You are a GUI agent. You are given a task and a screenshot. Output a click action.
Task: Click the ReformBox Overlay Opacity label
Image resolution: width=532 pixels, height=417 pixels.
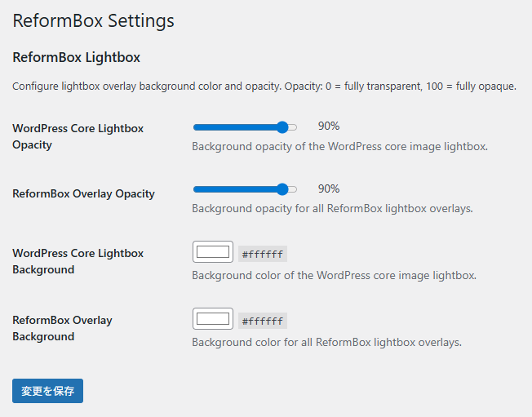coord(83,194)
